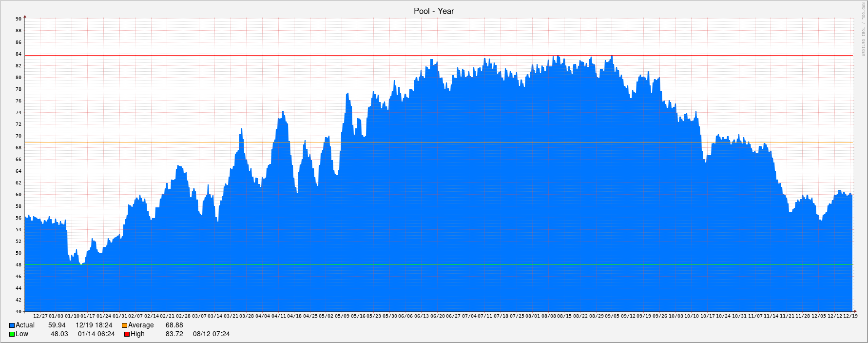Click the "Pool - Year" chart title
The image size is (868, 343).
tap(434, 11)
